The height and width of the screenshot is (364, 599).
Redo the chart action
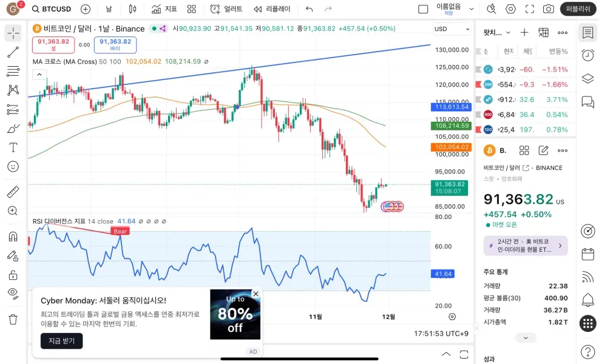328,8
